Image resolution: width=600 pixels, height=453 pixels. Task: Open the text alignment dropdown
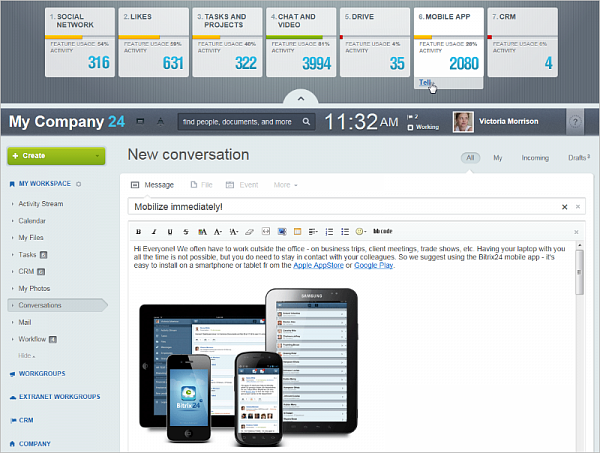(313, 231)
